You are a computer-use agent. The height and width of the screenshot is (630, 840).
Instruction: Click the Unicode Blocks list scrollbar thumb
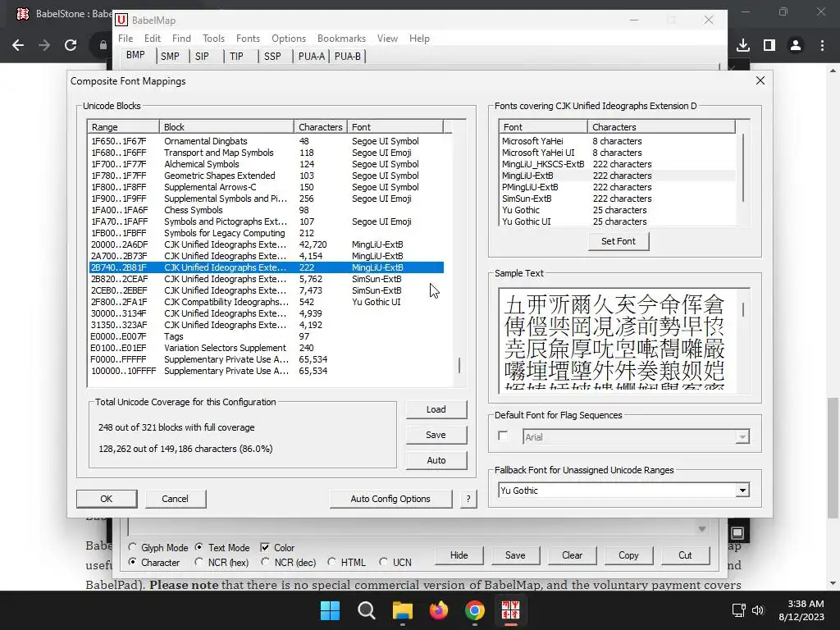pyautogui.click(x=459, y=365)
